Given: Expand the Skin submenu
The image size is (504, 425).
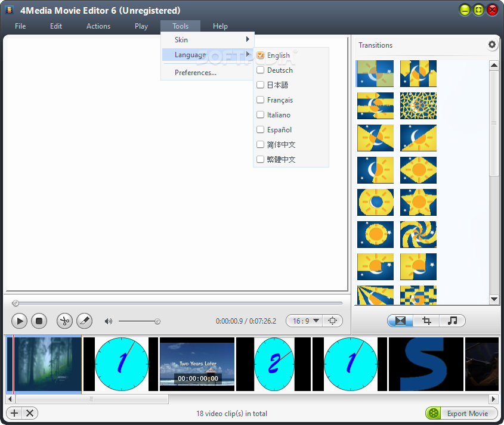Looking at the screenshot, I should pyautogui.click(x=208, y=39).
